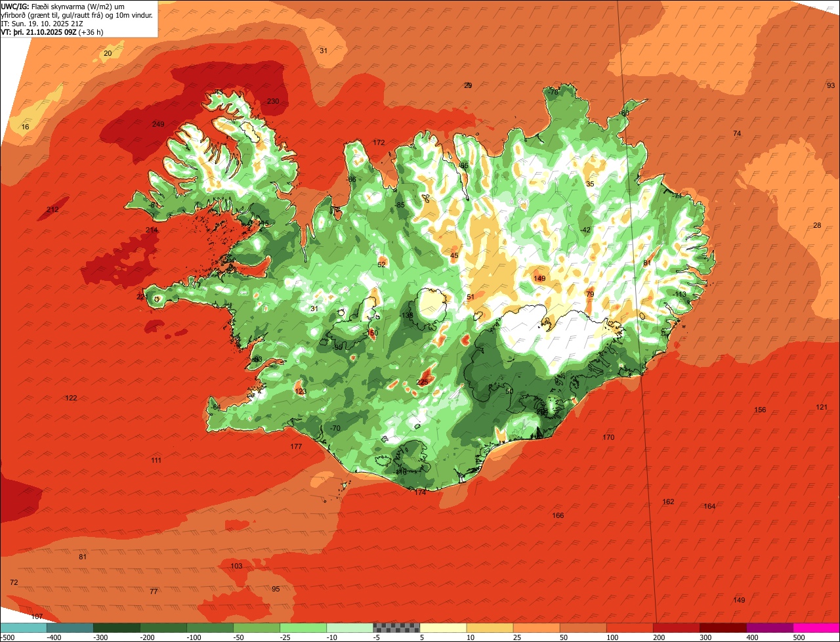This screenshot has height=642, width=840.
Task: Click the value 225 on the map
Action: (x=423, y=382)
